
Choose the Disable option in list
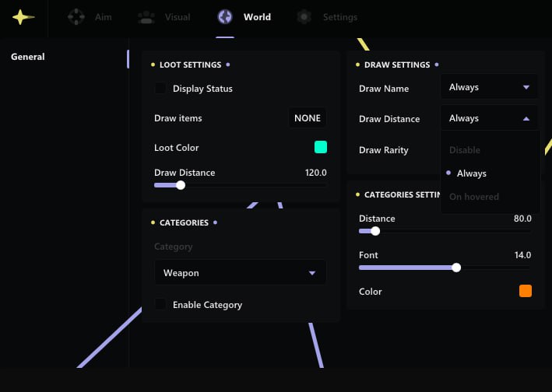point(465,150)
